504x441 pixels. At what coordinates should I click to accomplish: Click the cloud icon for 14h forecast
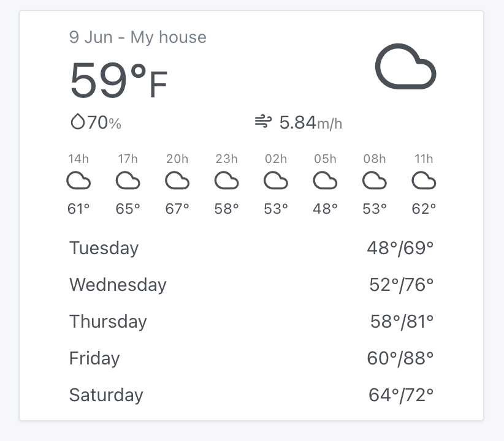click(78, 179)
